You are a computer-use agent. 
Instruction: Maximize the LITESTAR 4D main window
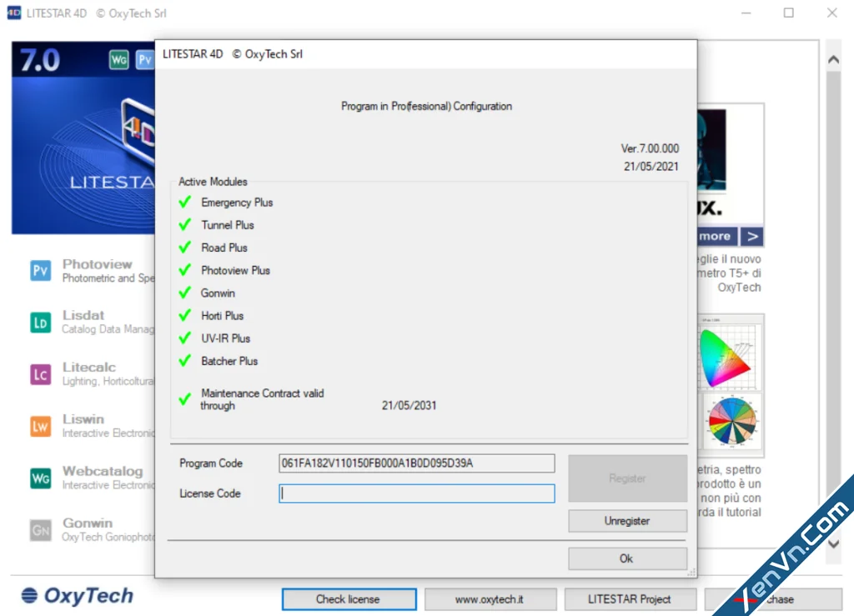click(789, 13)
